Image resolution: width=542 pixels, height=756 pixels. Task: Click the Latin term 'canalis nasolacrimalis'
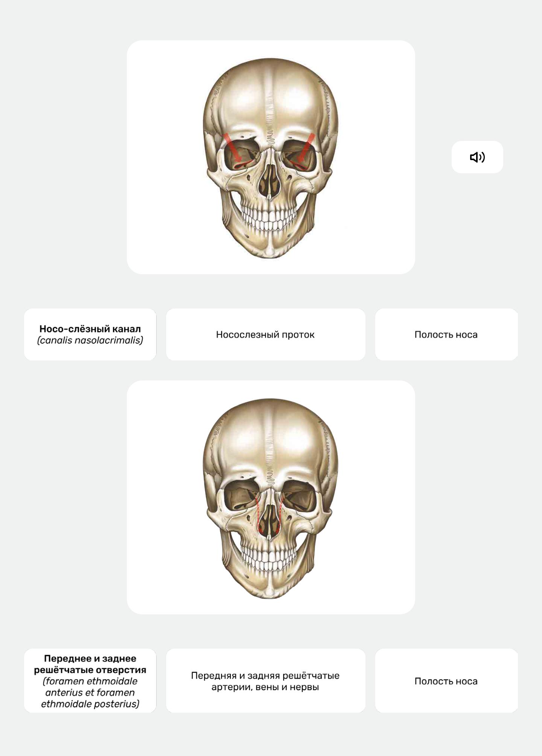[x=90, y=341]
